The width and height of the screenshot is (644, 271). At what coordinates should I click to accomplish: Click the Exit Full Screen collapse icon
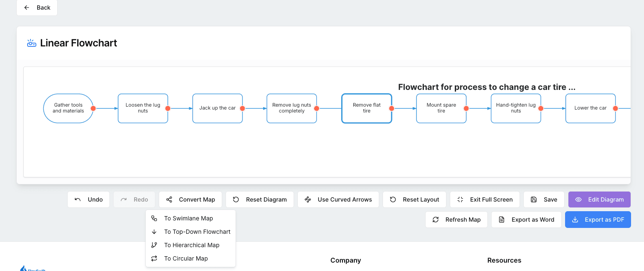(460, 199)
